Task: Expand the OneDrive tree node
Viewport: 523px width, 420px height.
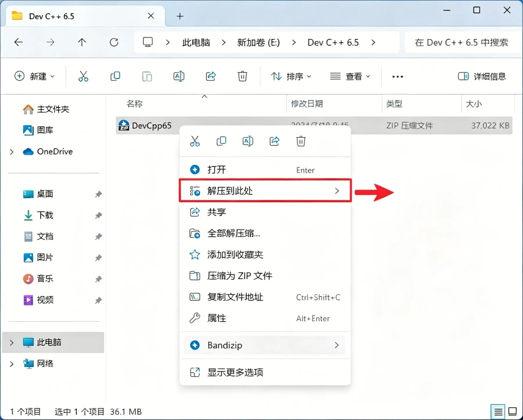Action: tap(12, 152)
